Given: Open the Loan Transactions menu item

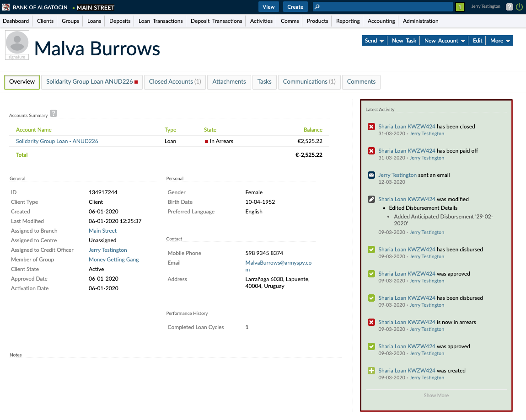Looking at the screenshot, I should (160, 21).
